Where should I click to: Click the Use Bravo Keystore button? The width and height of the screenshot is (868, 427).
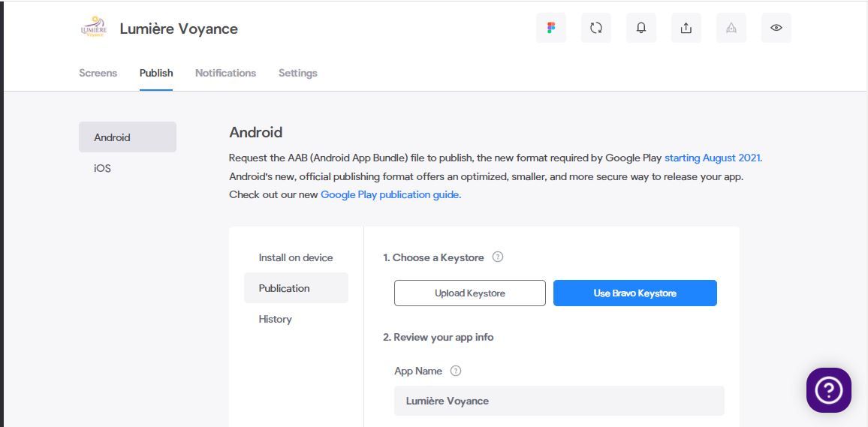pos(635,293)
